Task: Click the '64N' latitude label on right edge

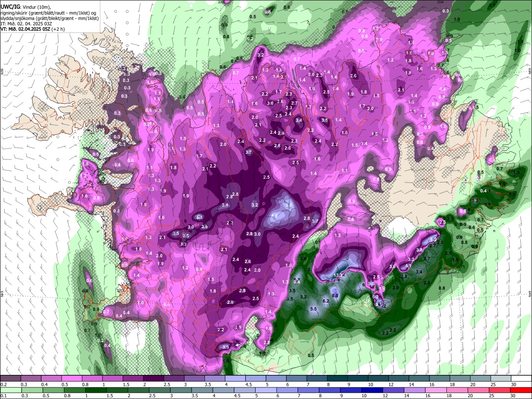Action: pos(530,293)
